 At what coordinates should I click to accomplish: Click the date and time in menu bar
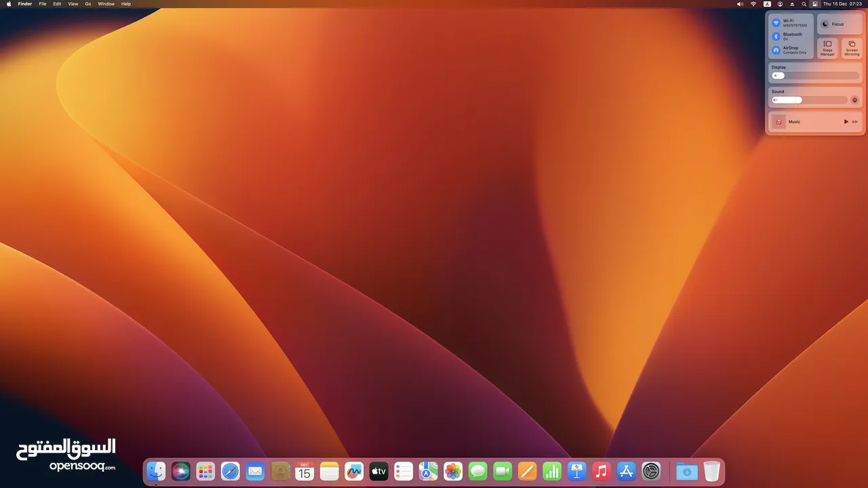click(842, 4)
